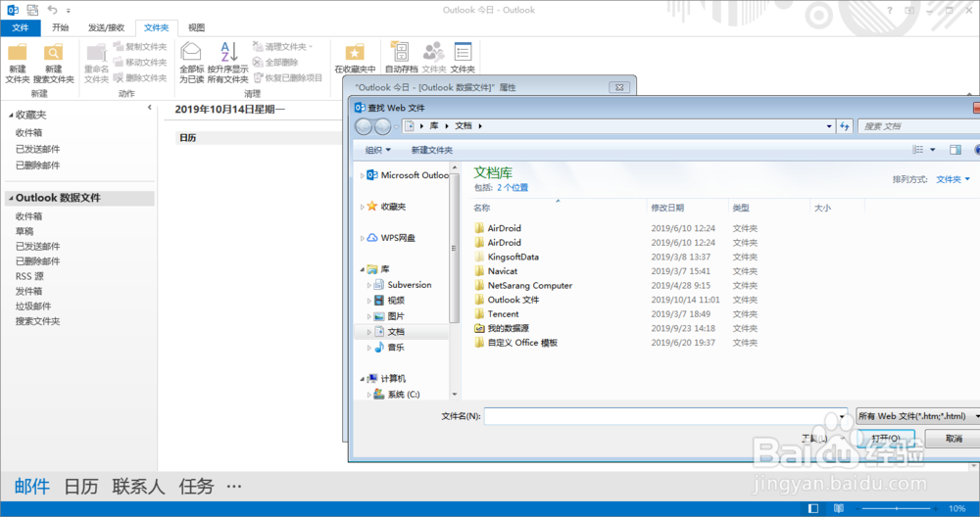Click Mark All as Read (全部标为已读) icon

click(x=191, y=63)
